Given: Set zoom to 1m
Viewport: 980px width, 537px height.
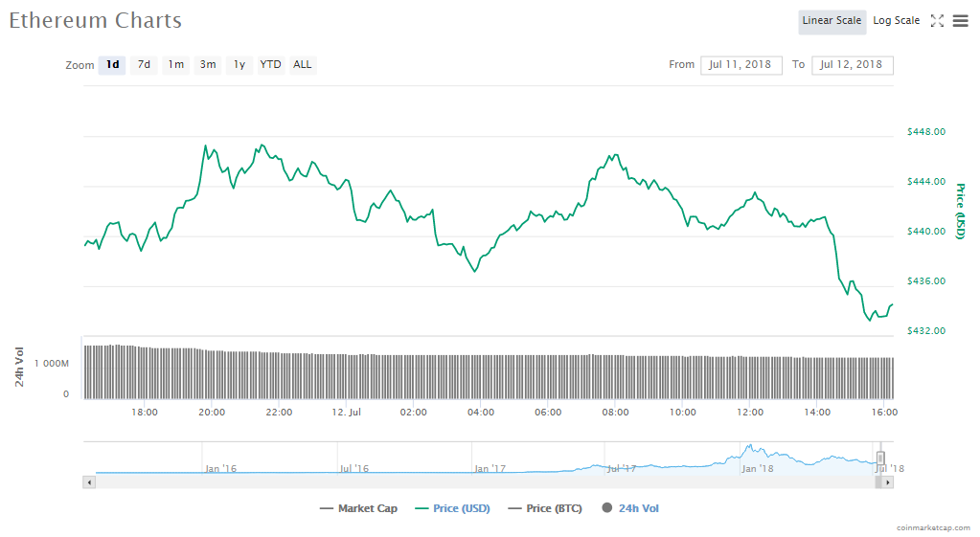Looking at the screenshot, I should point(175,65).
